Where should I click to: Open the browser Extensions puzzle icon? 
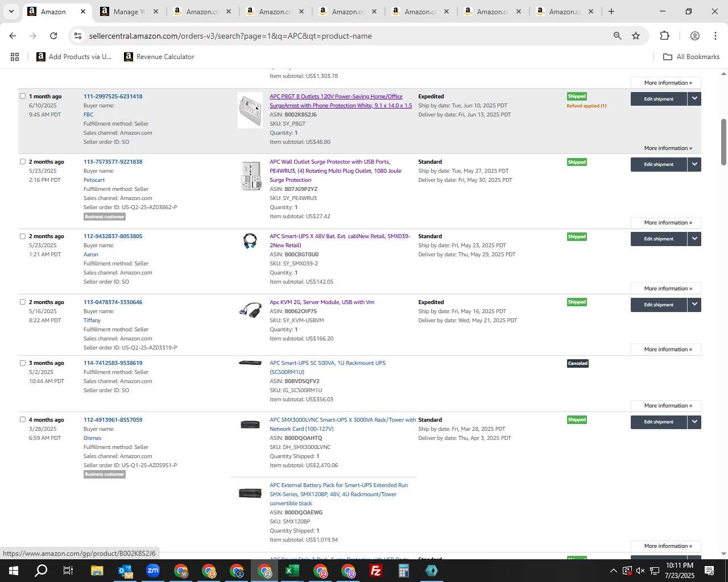tap(664, 36)
